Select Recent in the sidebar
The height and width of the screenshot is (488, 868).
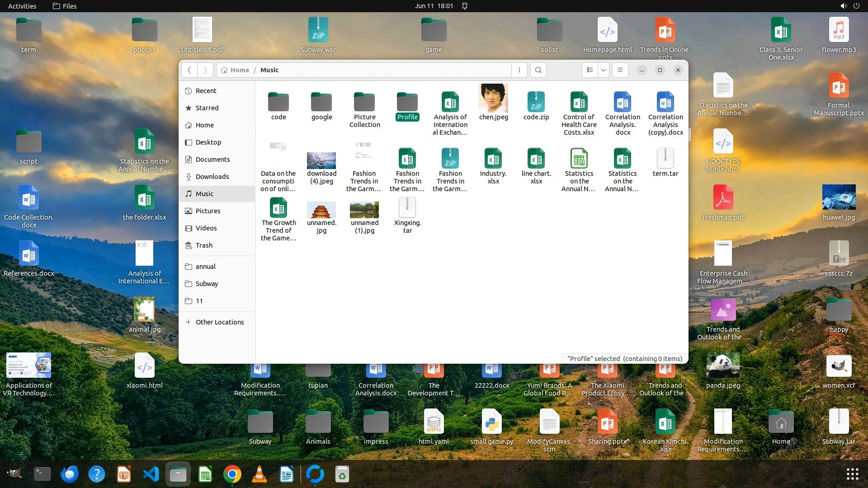[x=206, y=91]
